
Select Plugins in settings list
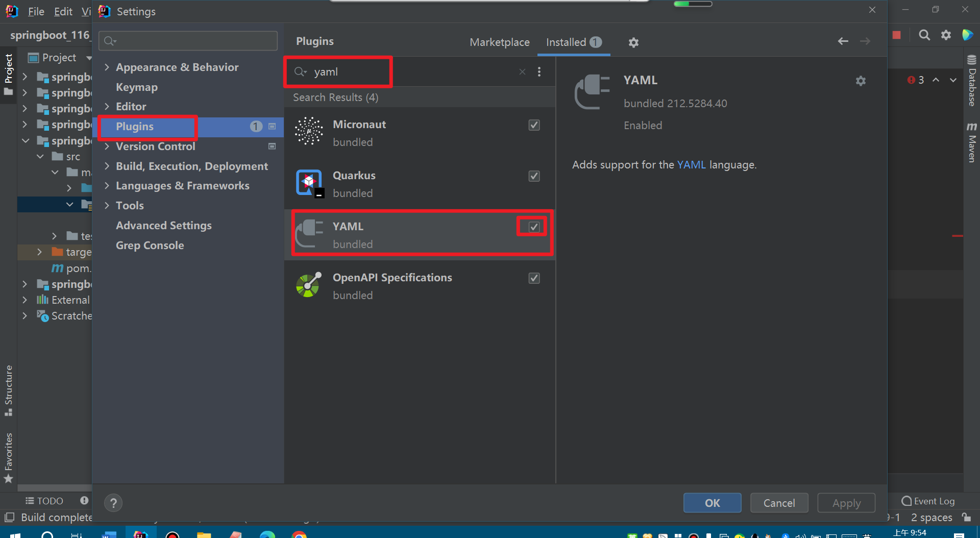pyautogui.click(x=135, y=126)
